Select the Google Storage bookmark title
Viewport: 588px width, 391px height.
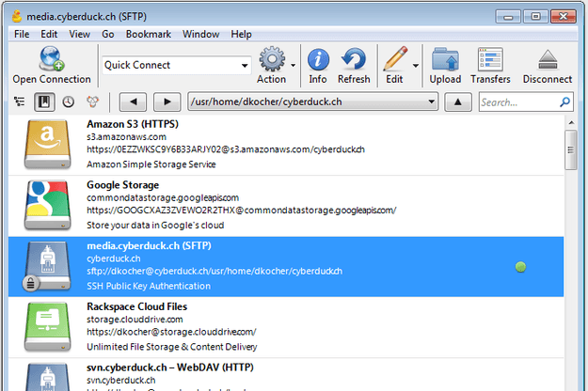(x=122, y=185)
